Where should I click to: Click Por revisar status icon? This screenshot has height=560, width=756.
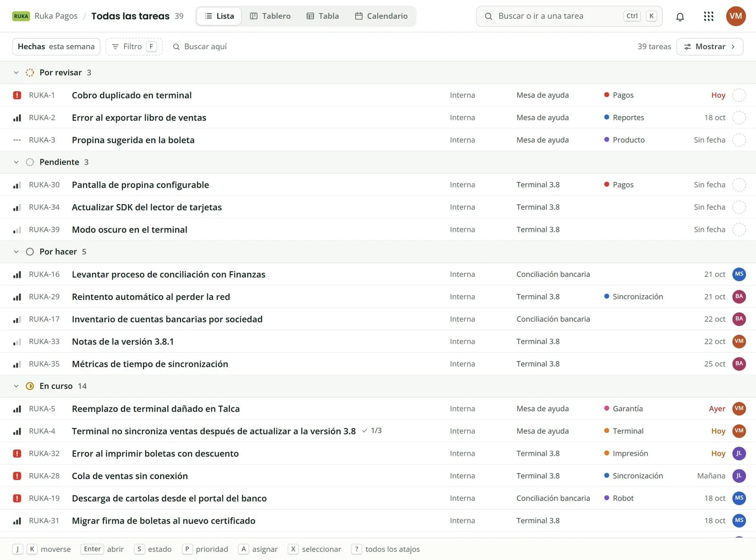coord(30,72)
